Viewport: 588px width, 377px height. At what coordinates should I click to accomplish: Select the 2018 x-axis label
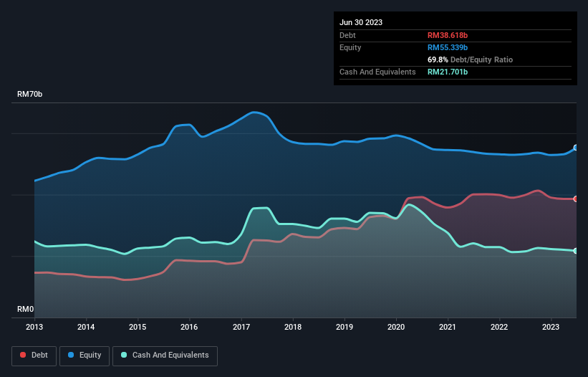(293, 327)
